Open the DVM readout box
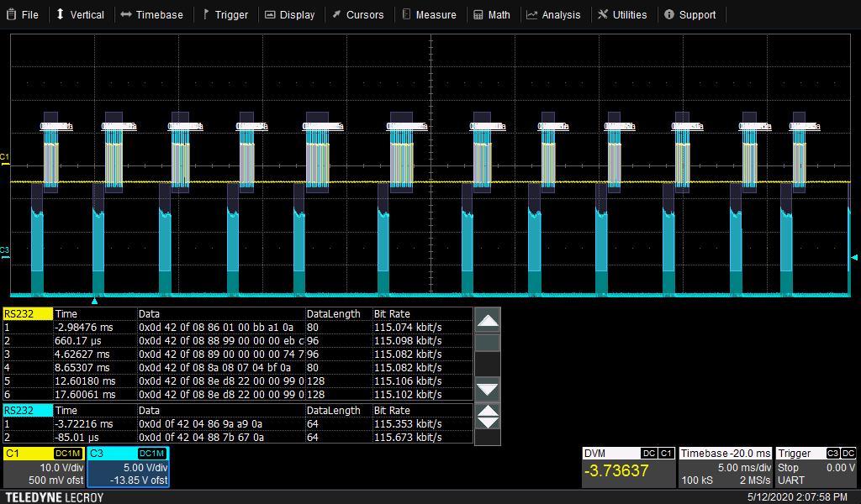This screenshot has height=504, width=861. (x=629, y=467)
